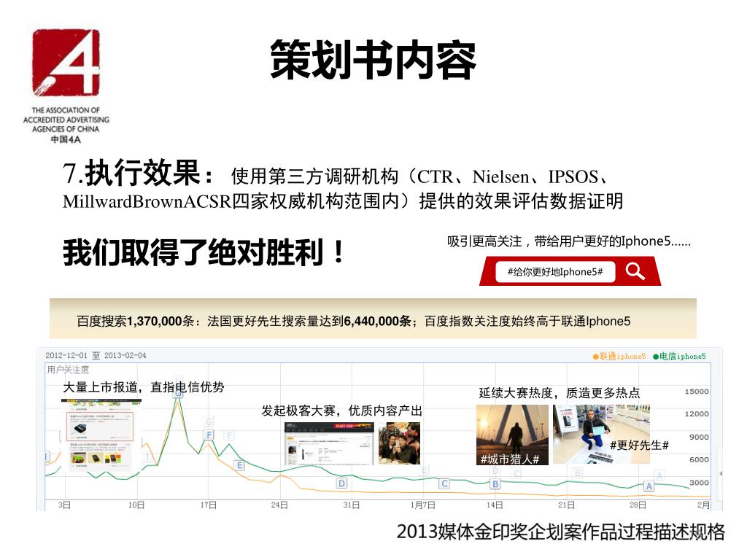This screenshot has width=747, height=560.
Task: Open the news report screenshot thumbnail
Action: click(101, 434)
